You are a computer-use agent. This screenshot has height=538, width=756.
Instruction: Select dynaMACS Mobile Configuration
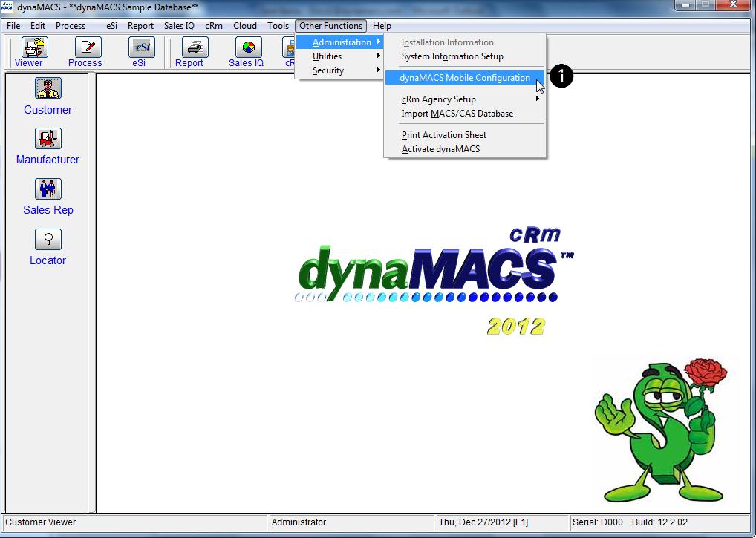click(465, 78)
